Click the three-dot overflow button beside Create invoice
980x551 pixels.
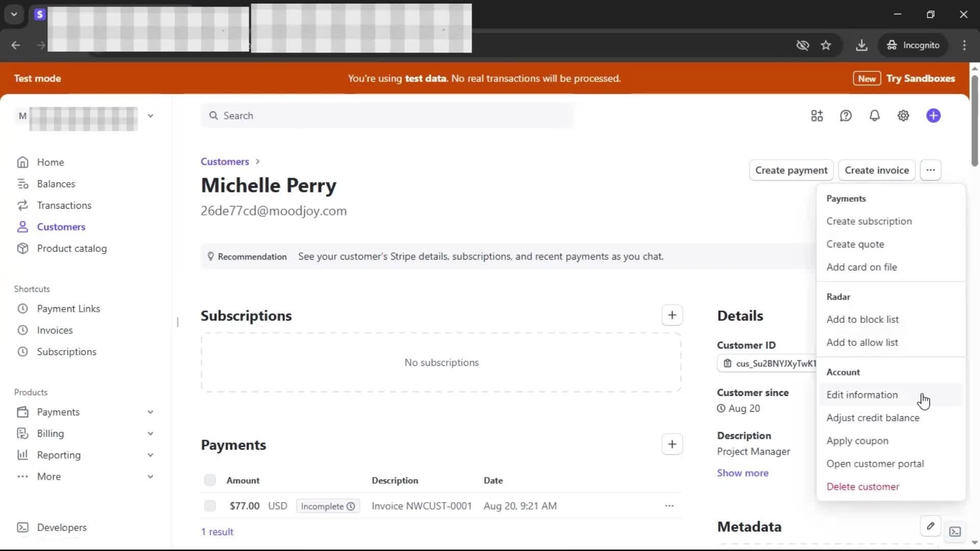coord(930,170)
